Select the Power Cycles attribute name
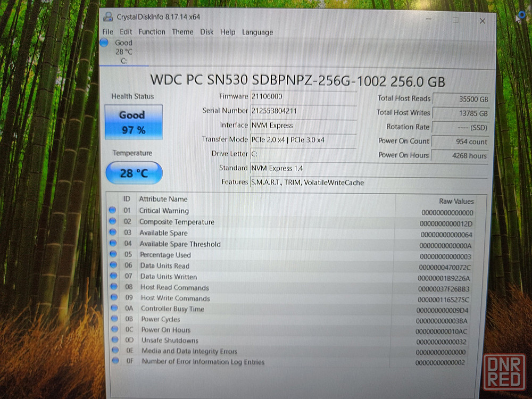This screenshot has width=532, height=399. point(161,319)
